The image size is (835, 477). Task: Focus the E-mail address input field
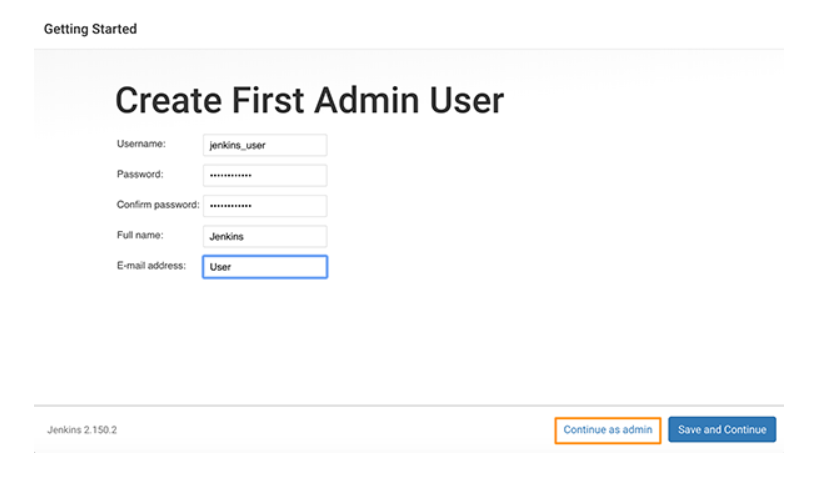pos(264,267)
